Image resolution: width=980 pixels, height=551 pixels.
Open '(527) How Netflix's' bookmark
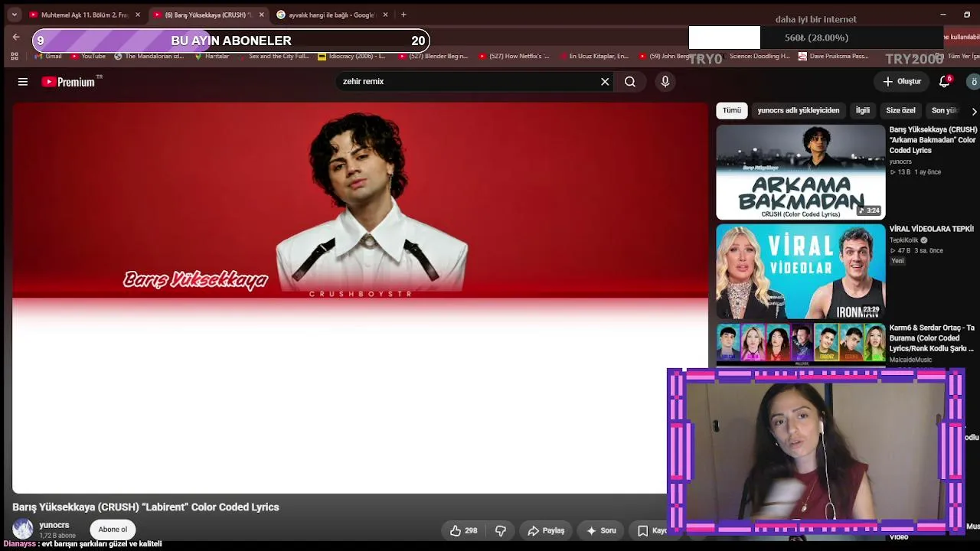tap(514, 56)
